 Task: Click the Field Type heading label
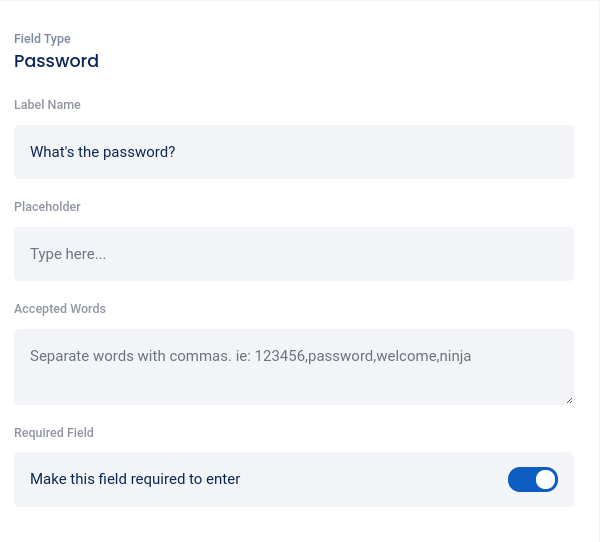pos(42,39)
